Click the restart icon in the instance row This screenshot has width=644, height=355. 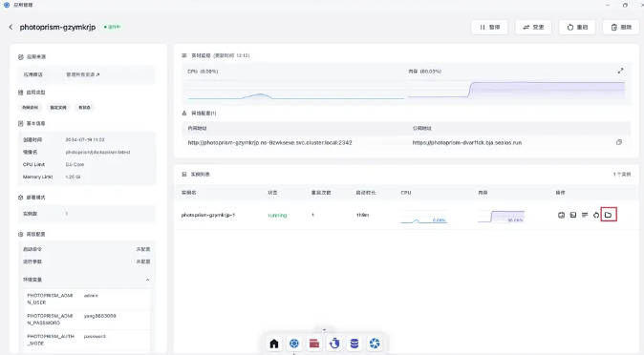pos(596,215)
